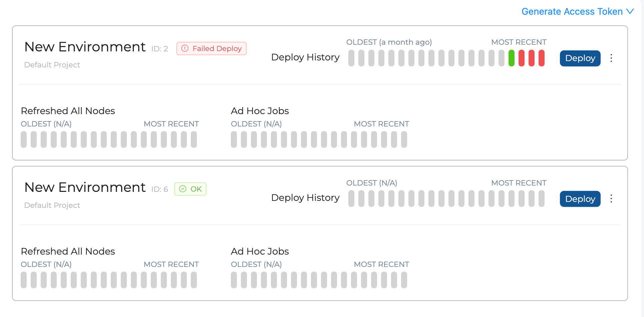The image size is (644, 317).
Task: Select the most recent red deploy bar
Action: click(541, 58)
